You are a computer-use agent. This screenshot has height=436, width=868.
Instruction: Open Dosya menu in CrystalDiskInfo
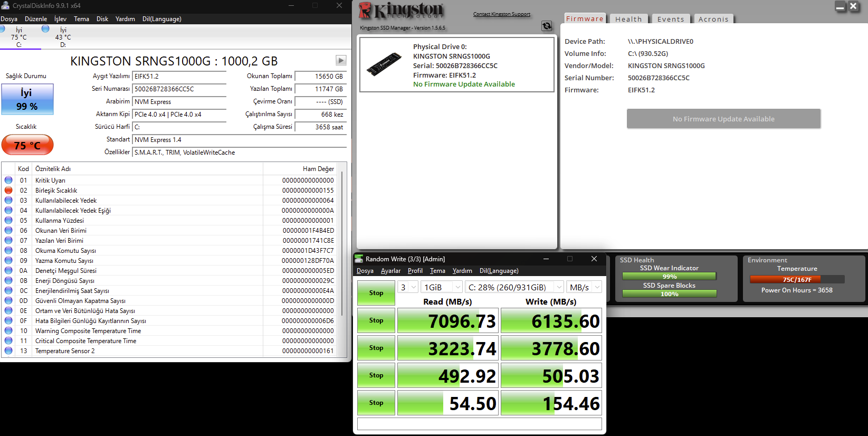click(9, 19)
